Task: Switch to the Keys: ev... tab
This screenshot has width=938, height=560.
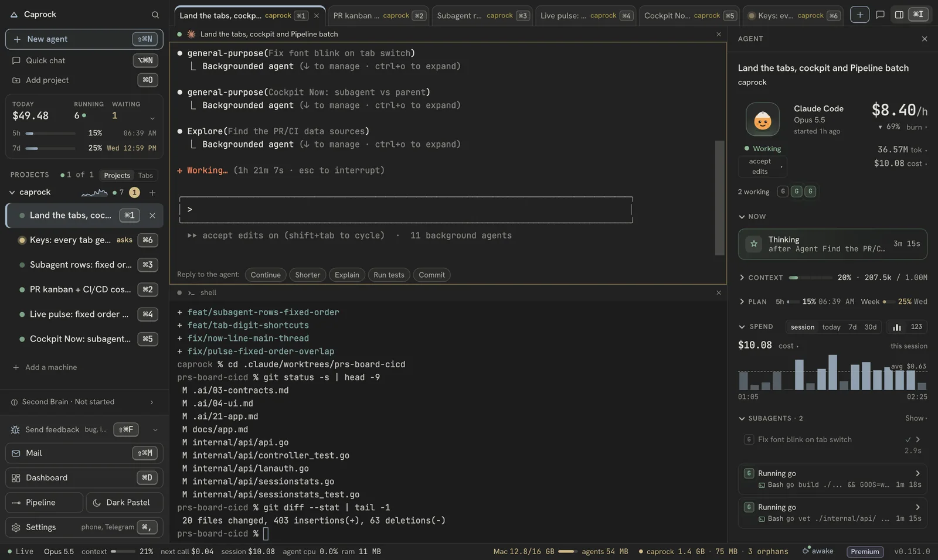Action: tap(793, 16)
